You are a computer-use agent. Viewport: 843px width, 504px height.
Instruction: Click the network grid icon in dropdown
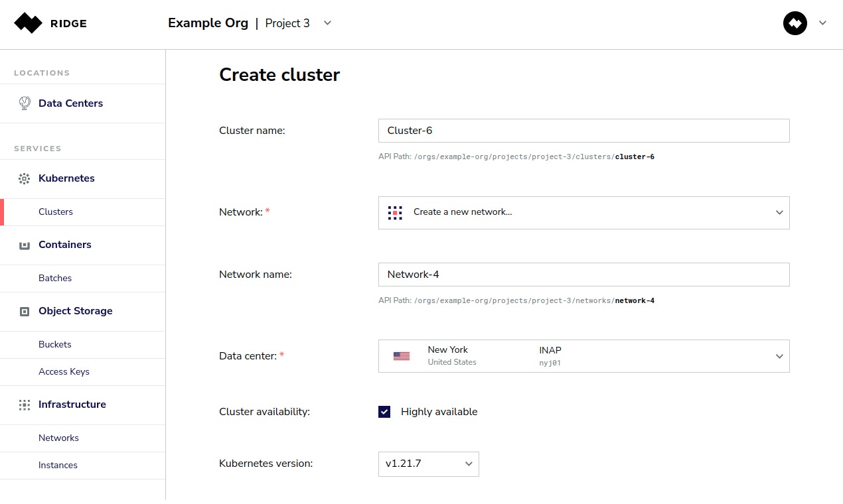point(395,212)
